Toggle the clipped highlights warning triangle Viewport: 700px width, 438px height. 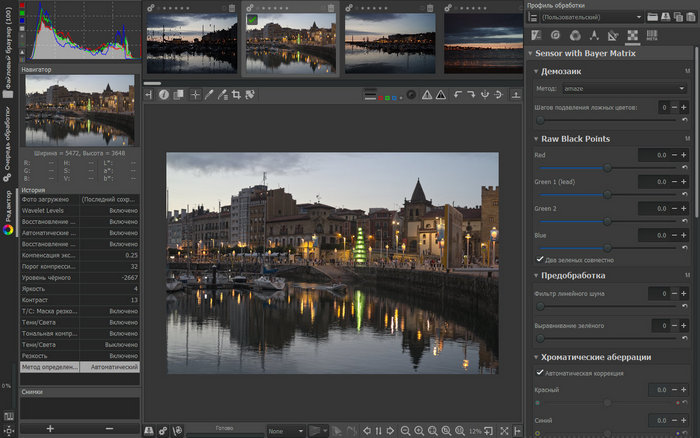pyautogui.click(x=426, y=95)
